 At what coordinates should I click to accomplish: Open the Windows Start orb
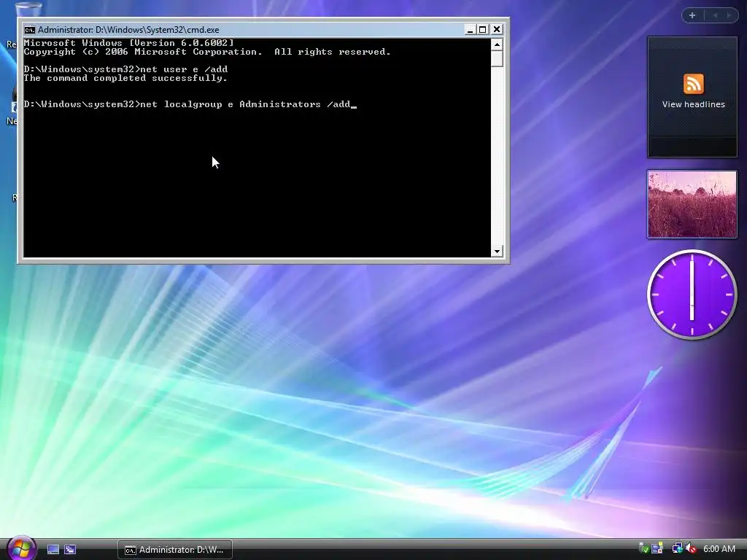click(x=21, y=548)
